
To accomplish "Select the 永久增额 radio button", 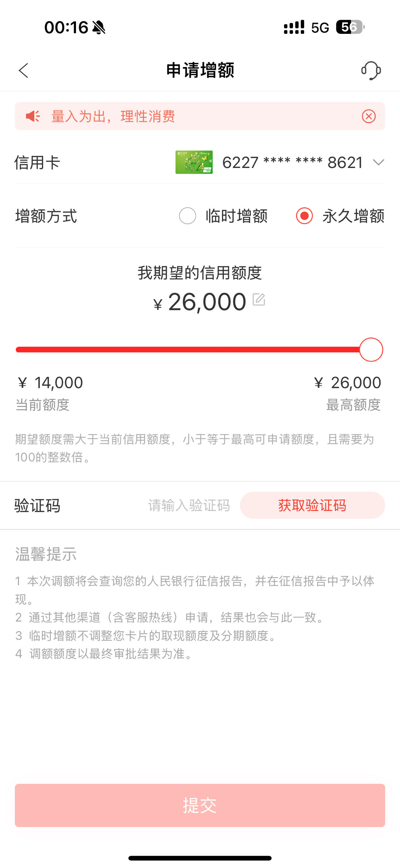I will tap(304, 216).
